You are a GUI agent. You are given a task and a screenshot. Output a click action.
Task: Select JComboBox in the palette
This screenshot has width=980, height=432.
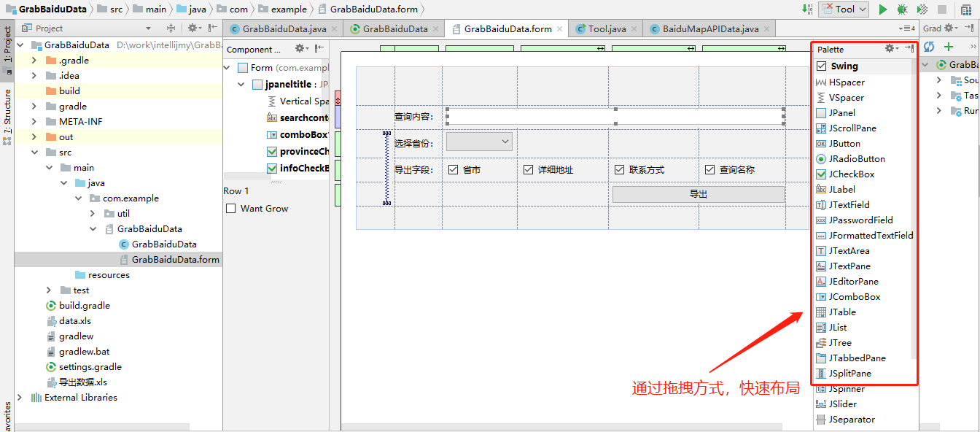[849, 296]
